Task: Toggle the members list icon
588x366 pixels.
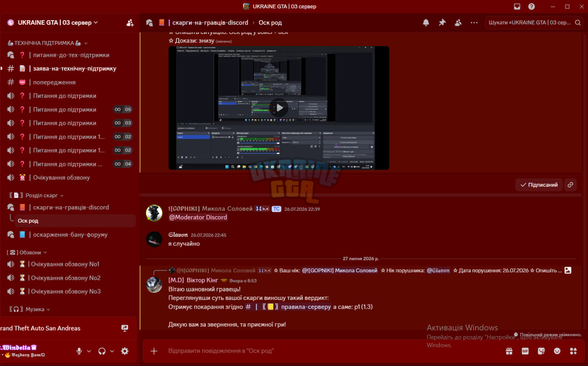Action: coord(458,23)
